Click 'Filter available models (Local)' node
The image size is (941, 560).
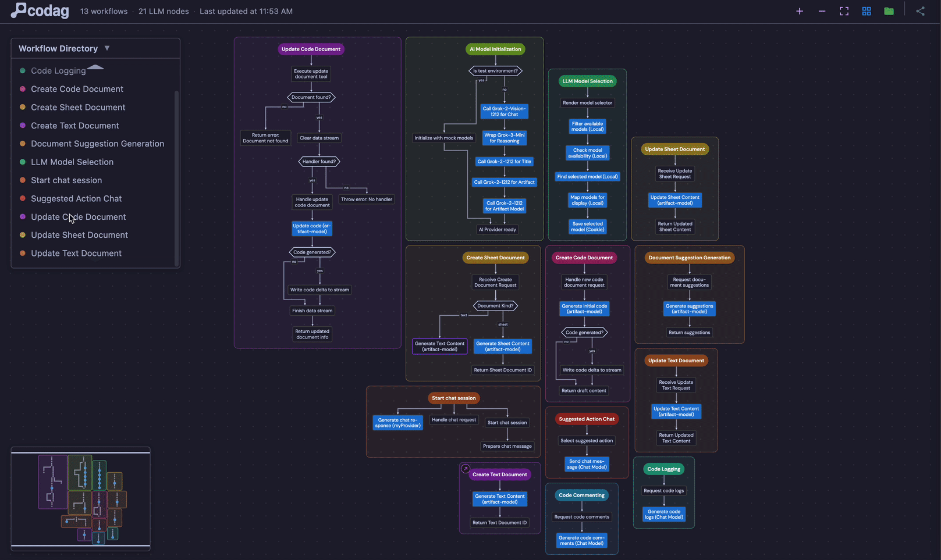tap(587, 127)
